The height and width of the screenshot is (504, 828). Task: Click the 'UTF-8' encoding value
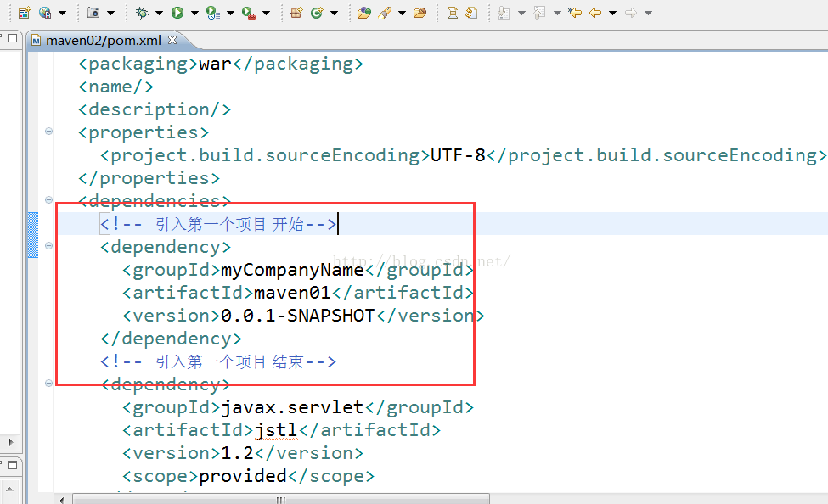458,155
